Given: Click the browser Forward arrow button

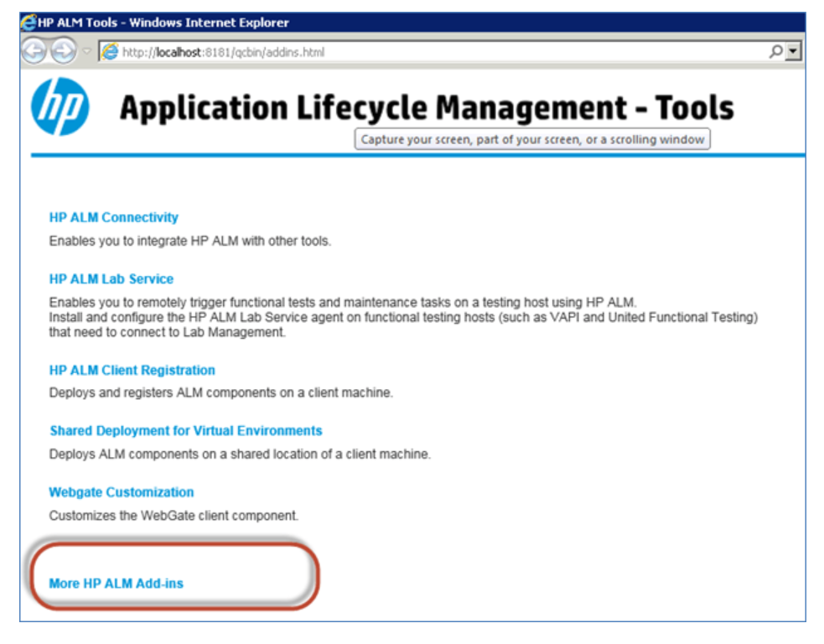Looking at the screenshot, I should coord(64,51).
